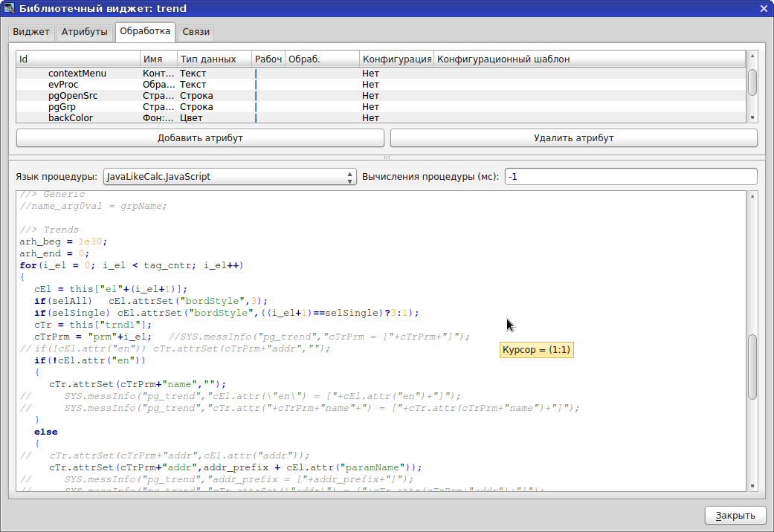774x532 pixels.
Task: Click the Вычисления процедуры (мс) input field
Action: pos(630,177)
